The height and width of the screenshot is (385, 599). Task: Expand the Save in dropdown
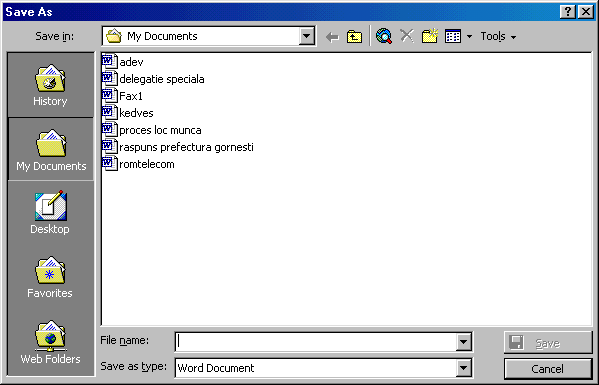[x=306, y=36]
